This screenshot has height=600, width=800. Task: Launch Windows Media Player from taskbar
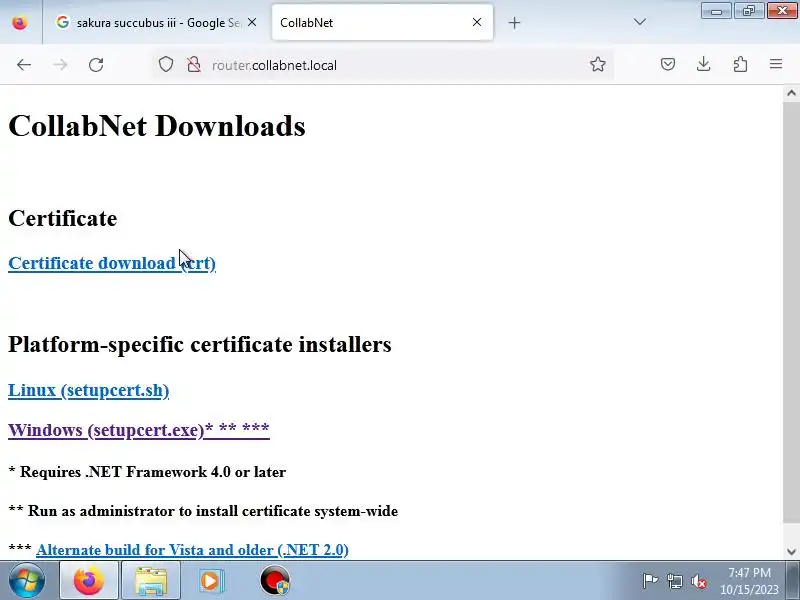(x=212, y=580)
